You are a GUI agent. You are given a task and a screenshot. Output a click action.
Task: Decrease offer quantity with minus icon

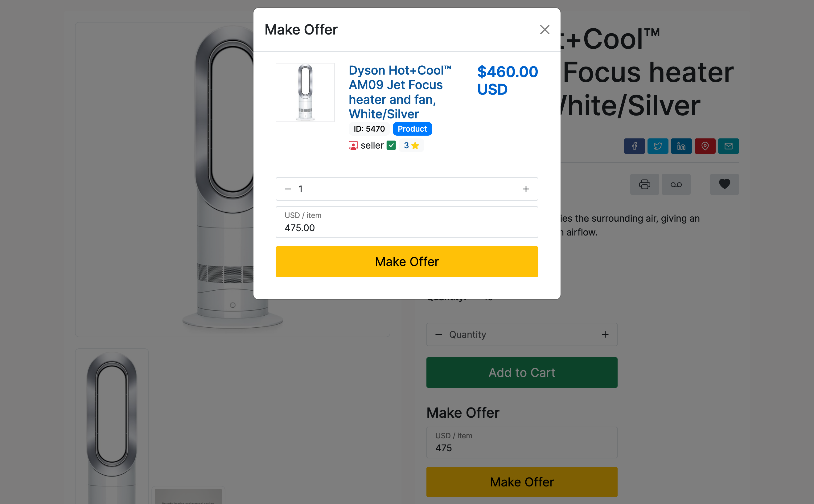click(x=288, y=189)
